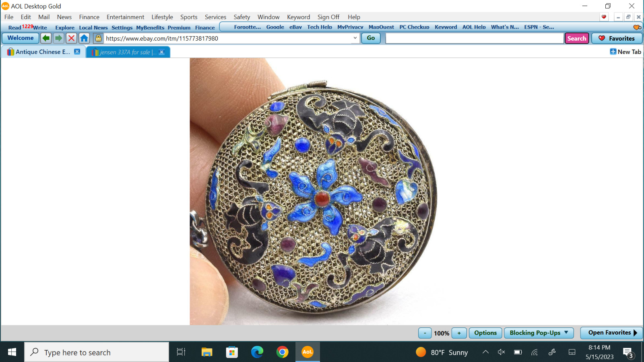
Task: Click the red heart icon near the window controls
Action: (603, 17)
